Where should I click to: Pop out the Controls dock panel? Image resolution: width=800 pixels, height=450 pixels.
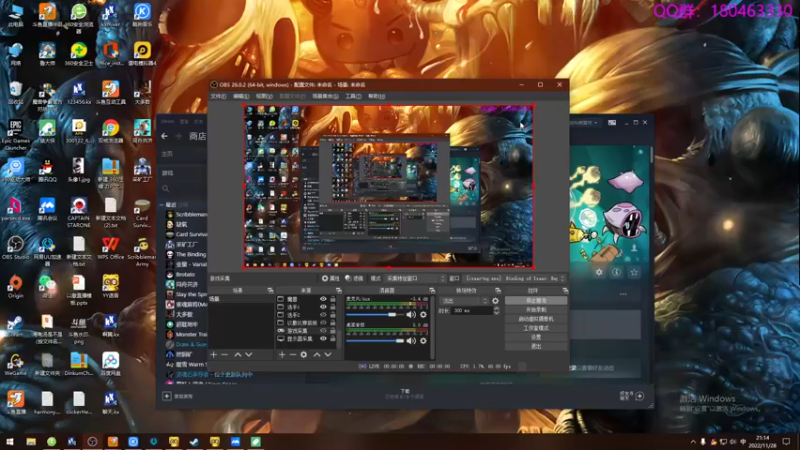pyautogui.click(x=565, y=290)
